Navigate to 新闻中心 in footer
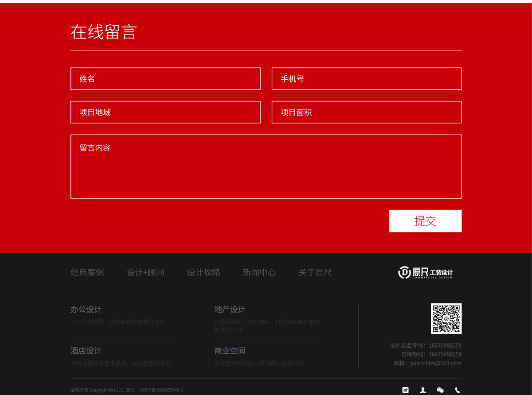This screenshot has width=532, height=395. [x=259, y=272]
